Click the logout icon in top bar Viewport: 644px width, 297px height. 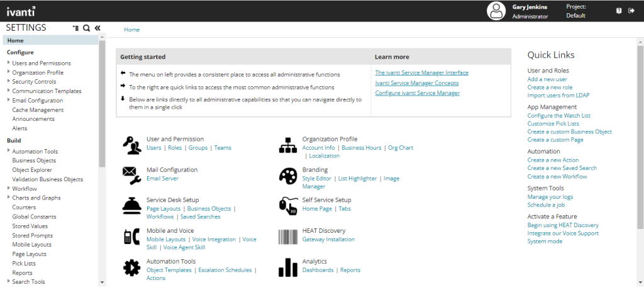click(x=631, y=11)
